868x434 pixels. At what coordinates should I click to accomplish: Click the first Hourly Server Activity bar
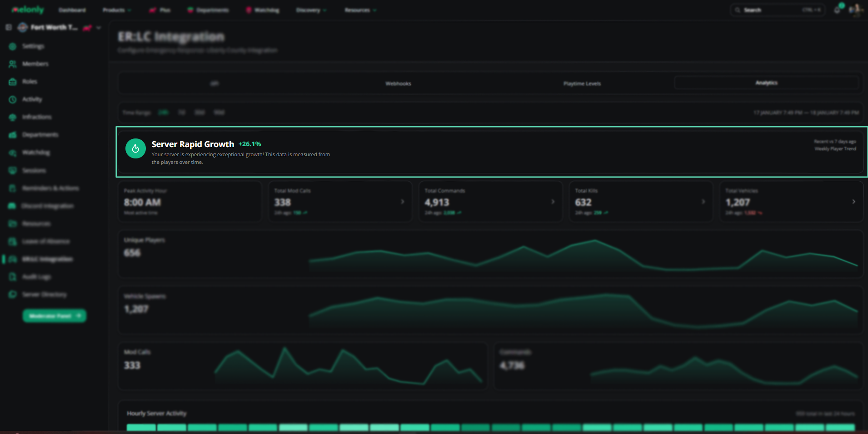[x=141, y=427]
